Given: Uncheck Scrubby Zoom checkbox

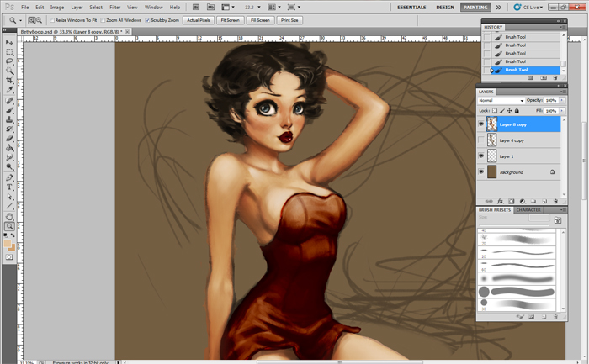Looking at the screenshot, I should [x=147, y=20].
